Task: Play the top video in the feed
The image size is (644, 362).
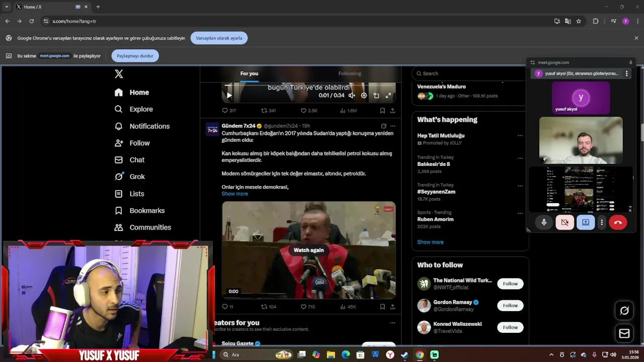Action: [x=229, y=96]
